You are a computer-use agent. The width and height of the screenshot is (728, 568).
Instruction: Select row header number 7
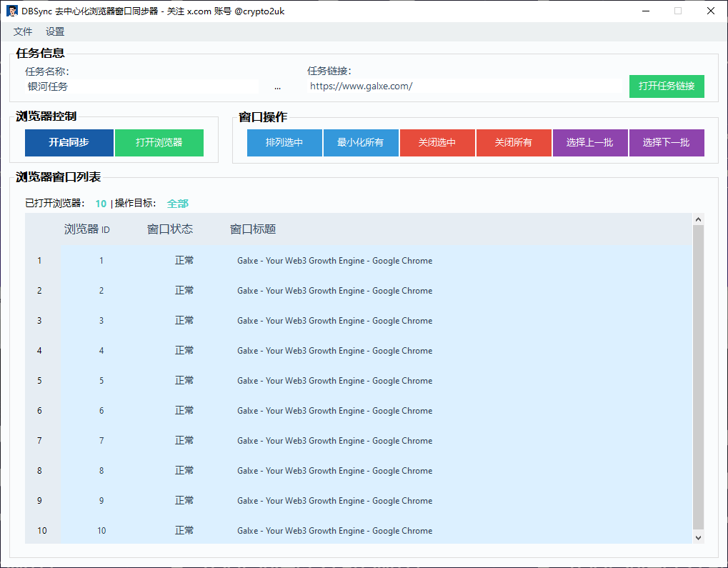[x=39, y=441]
